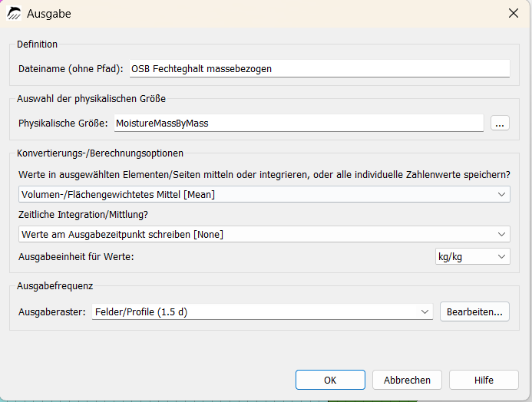Click the Abbrechen button

click(x=407, y=380)
